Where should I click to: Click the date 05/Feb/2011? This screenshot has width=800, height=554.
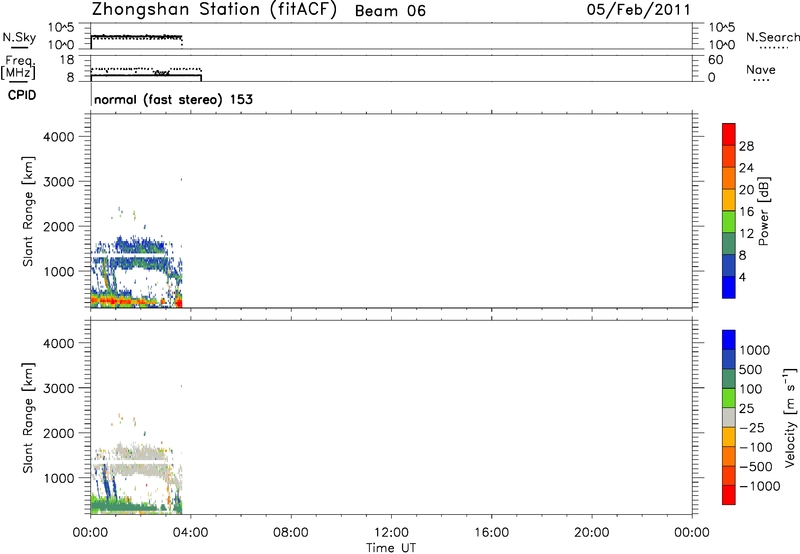point(638,10)
